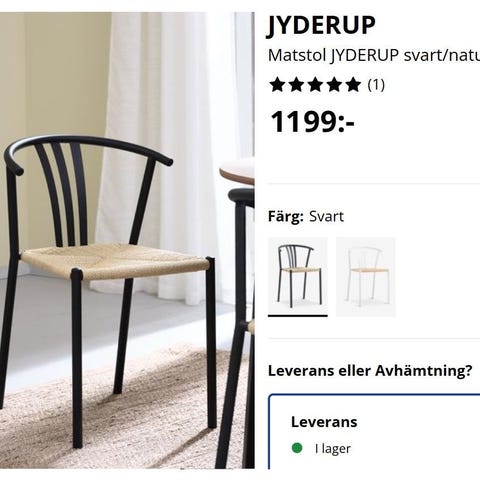Click the woven seat in the product photo
This screenshot has width=480, height=480.
(x=115, y=259)
